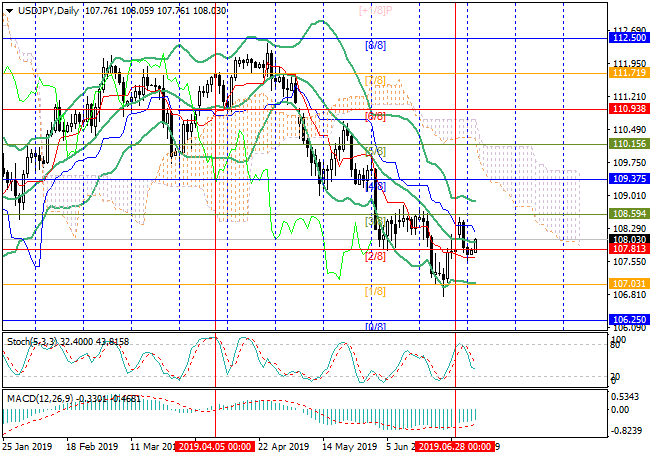Select the blue 106.250 price level tag

coord(628,320)
